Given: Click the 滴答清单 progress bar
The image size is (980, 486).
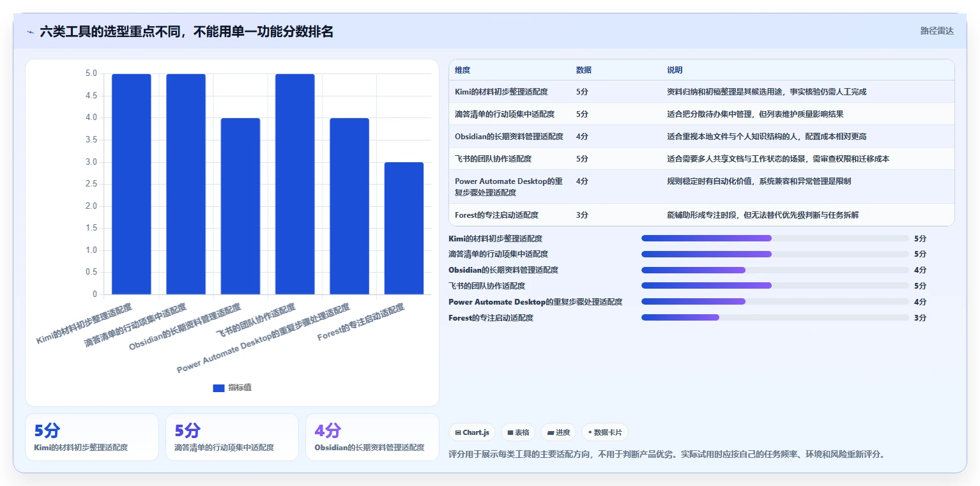Looking at the screenshot, I should click(775, 254).
